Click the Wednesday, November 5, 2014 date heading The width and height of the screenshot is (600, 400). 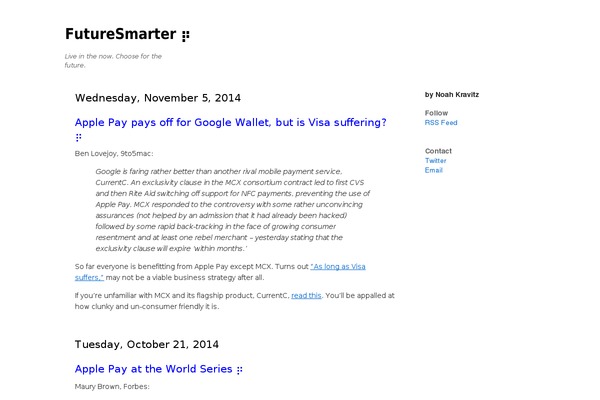point(158,98)
